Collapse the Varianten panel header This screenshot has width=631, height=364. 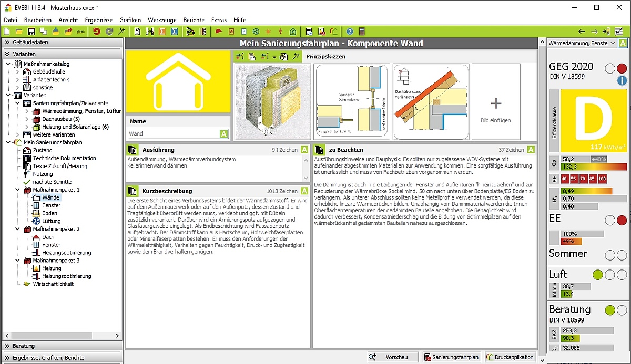63,54
